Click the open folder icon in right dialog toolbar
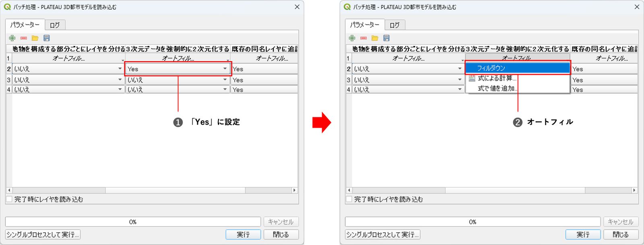Screen dimensions: 644x245 tap(375, 38)
